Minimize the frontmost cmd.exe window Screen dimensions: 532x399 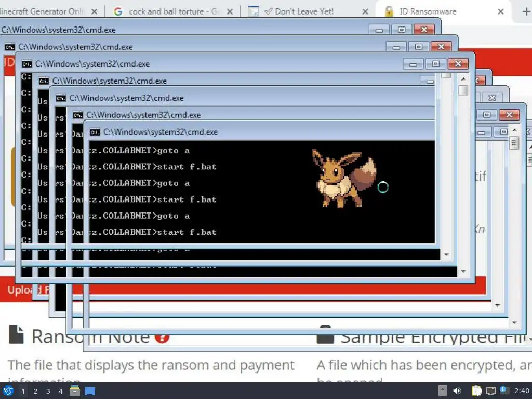tap(481, 132)
